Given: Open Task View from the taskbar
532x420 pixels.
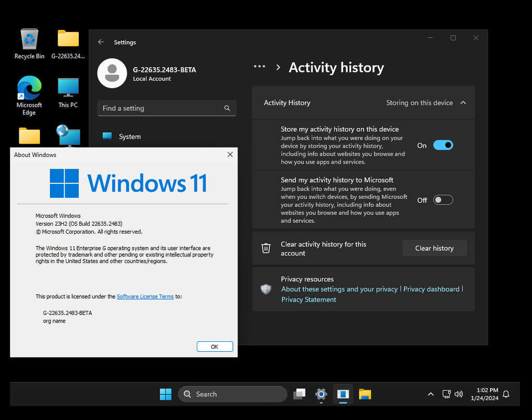Looking at the screenshot, I should (299, 394).
